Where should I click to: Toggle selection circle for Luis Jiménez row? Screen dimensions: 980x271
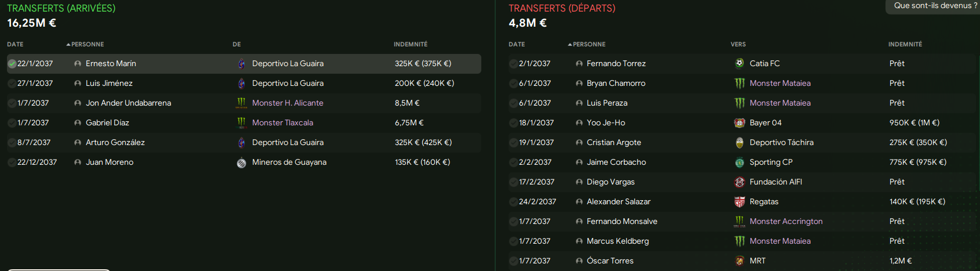12,84
